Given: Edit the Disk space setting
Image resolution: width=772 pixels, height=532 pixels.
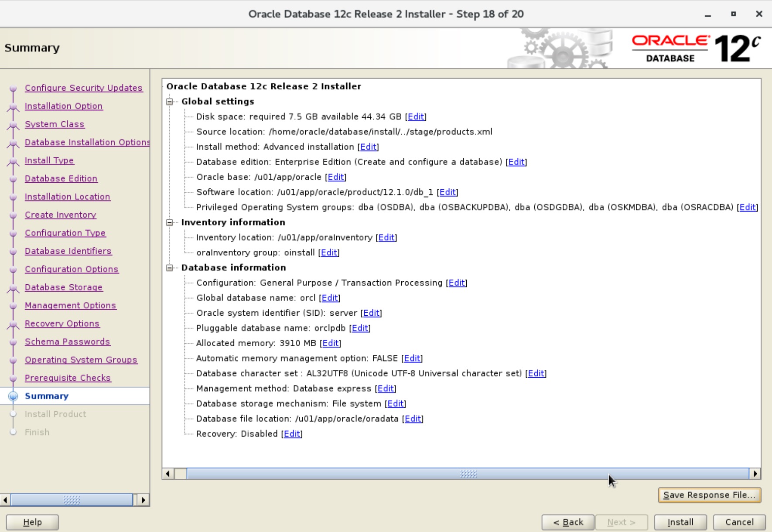Looking at the screenshot, I should coord(416,116).
